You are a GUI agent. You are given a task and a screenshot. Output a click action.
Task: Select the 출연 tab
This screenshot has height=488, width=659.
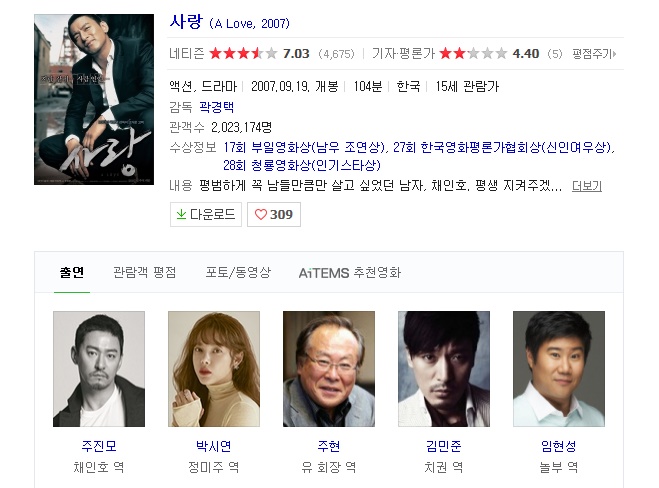[x=72, y=272]
